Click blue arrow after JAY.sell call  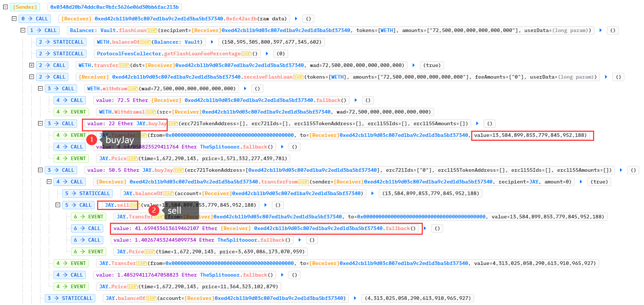(266, 205)
